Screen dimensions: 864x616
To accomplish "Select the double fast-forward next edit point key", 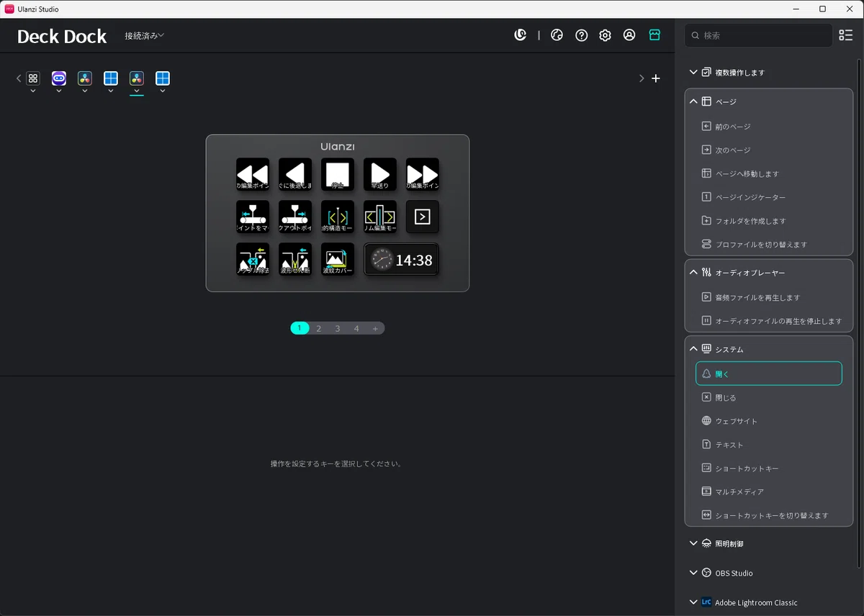I will (x=423, y=174).
